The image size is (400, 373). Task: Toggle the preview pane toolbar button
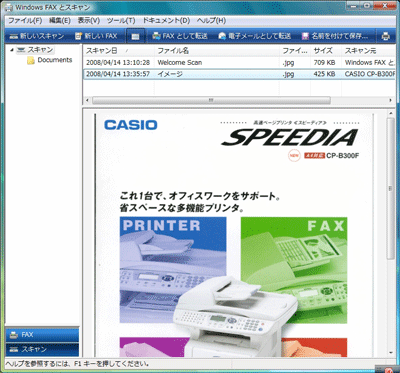click(x=135, y=36)
